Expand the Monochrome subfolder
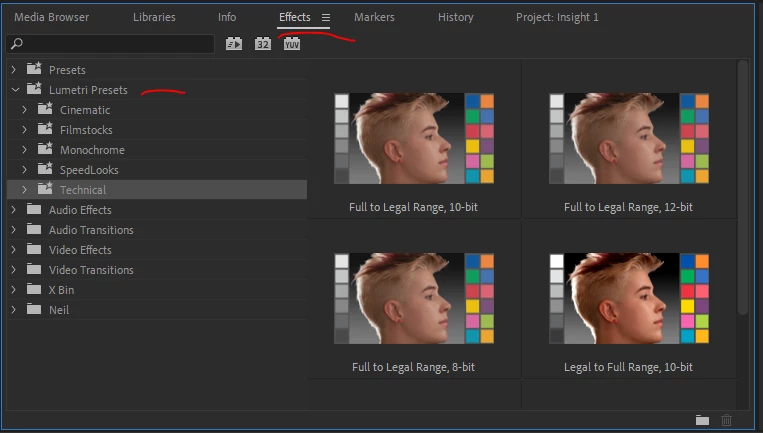 point(25,150)
